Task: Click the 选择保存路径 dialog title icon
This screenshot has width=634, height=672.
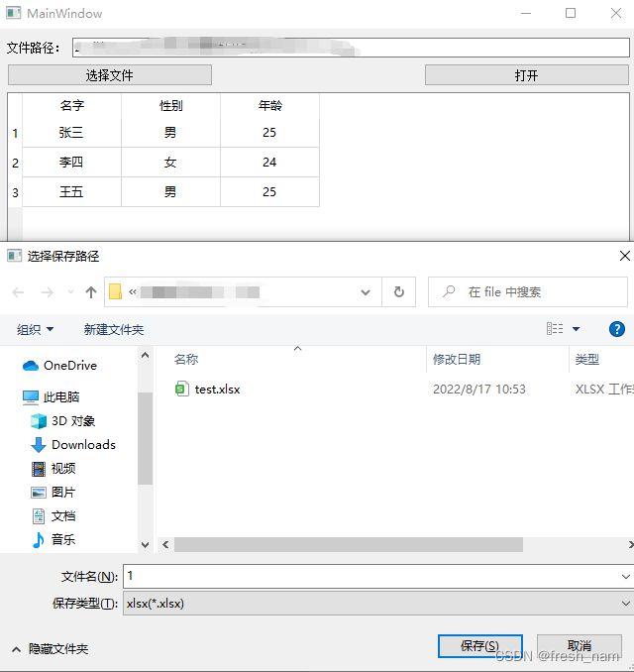Action: pos(14,256)
